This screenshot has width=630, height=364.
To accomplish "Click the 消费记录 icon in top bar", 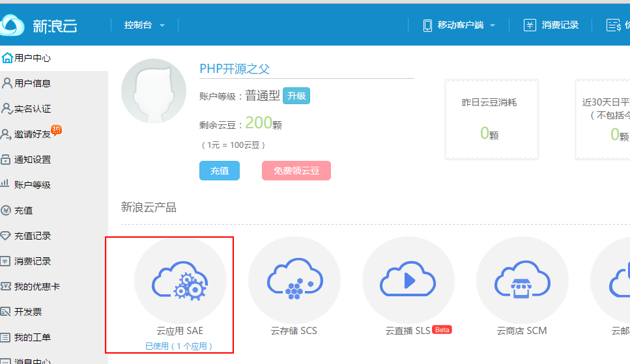I will point(530,25).
